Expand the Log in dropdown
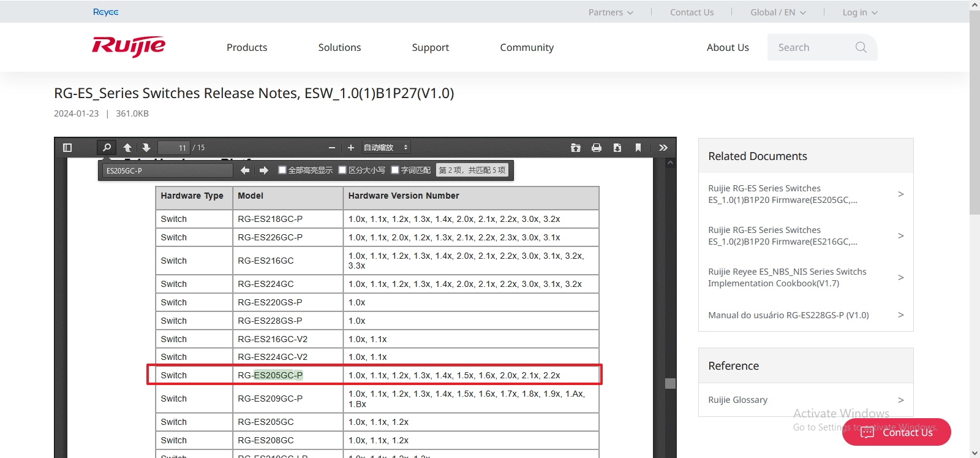Image resolution: width=980 pixels, height=458 pixels. [860, 12]
